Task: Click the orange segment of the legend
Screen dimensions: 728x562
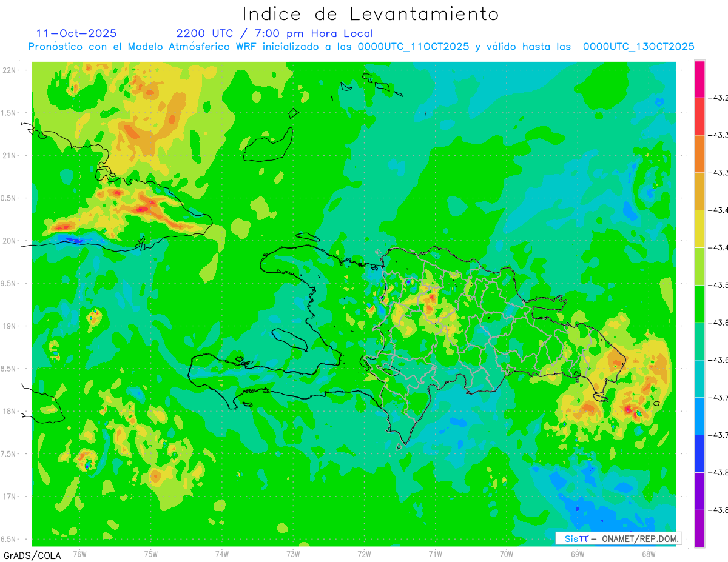Action: pyautogui.click(x=699, y=153)
